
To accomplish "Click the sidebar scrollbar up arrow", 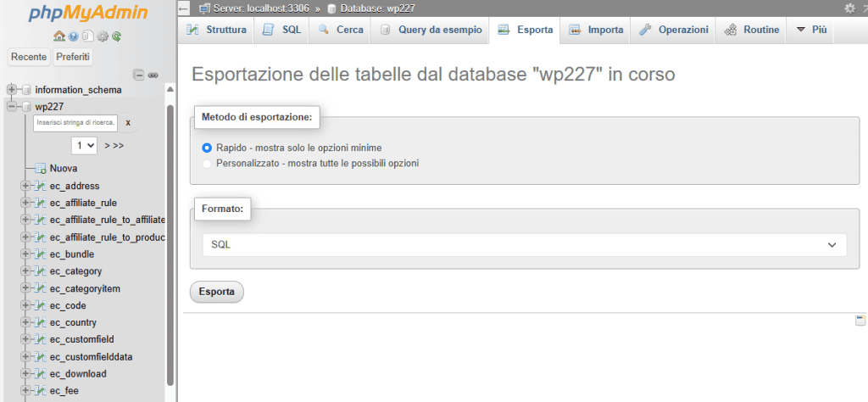I will (170, 90).
